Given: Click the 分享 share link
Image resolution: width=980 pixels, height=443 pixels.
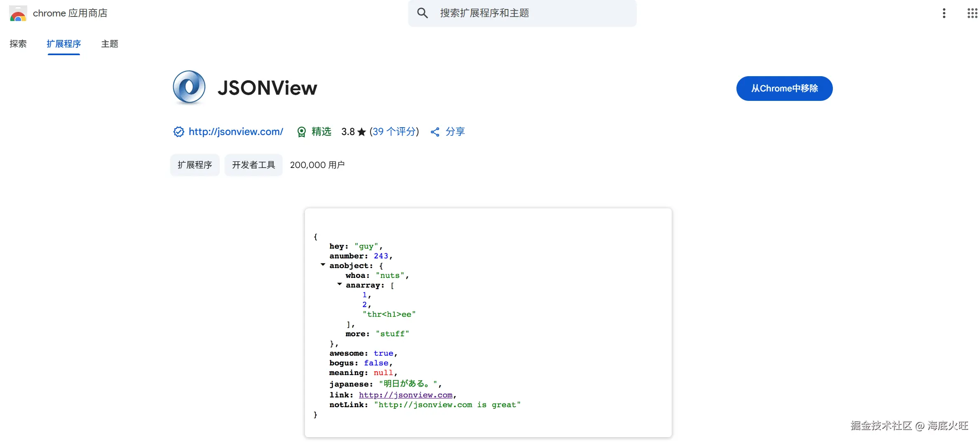Looking at the screenshot, I should click(x=455, y=132).
